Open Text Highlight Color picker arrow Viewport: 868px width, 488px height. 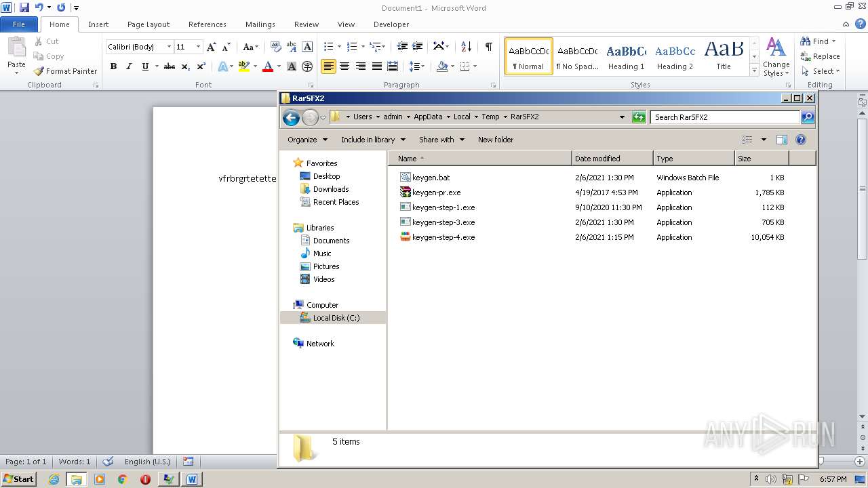point(255,66)
